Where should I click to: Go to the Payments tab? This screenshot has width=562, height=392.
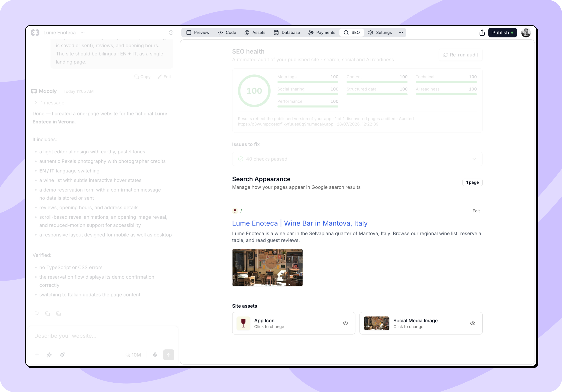pos(322,33)
